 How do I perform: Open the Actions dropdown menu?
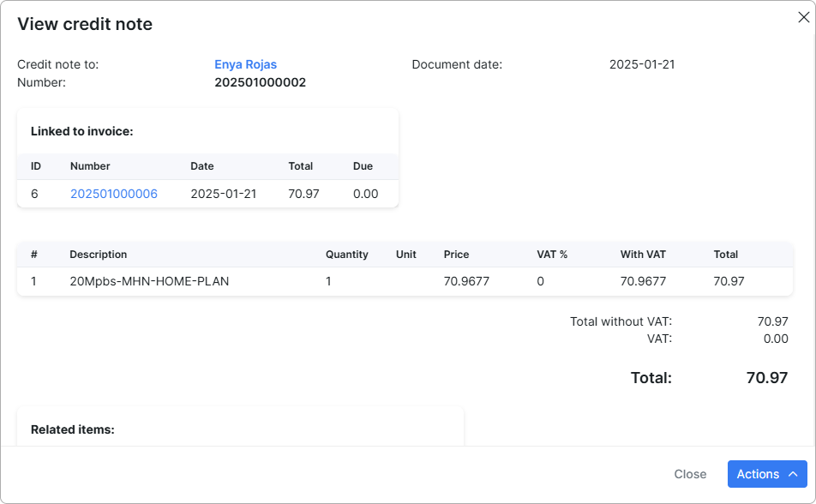coord(767,474)
